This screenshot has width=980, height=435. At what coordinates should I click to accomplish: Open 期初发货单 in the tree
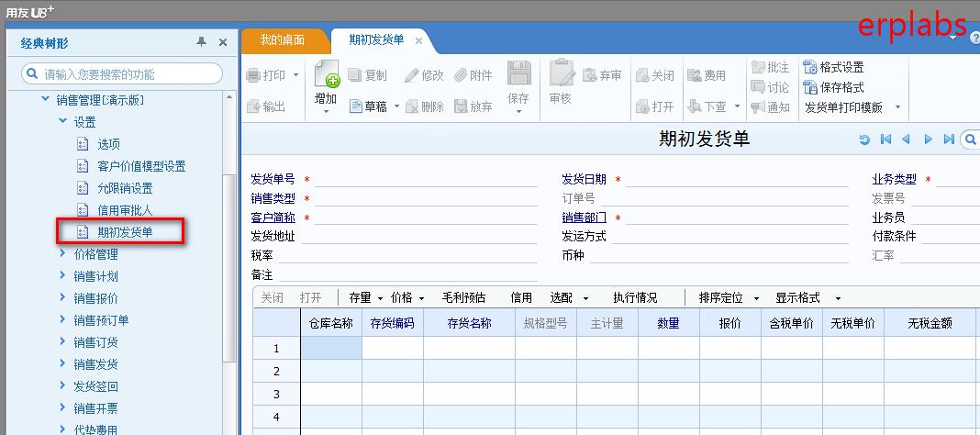coord(125,232)
